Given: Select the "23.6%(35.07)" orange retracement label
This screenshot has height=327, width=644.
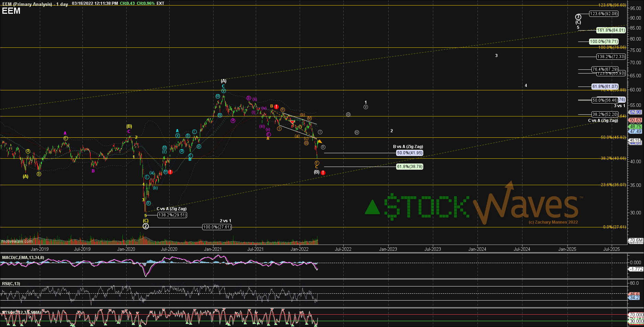Looking at the screenshot, I should tap(613, 185).
